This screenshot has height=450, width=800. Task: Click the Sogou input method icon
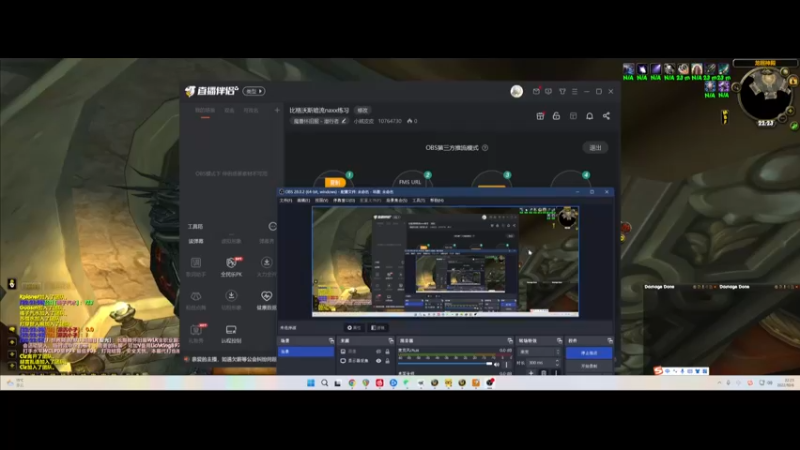[x=659, y=371]
